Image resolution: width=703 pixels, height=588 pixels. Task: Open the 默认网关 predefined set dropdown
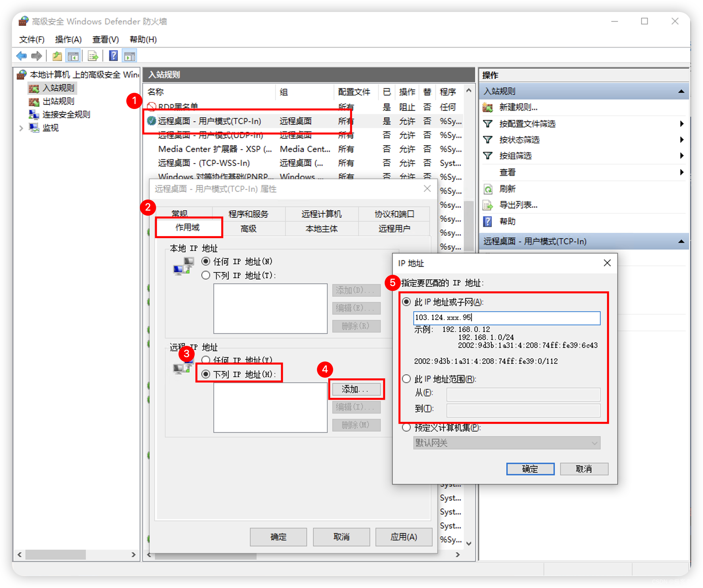click(507, 443)
